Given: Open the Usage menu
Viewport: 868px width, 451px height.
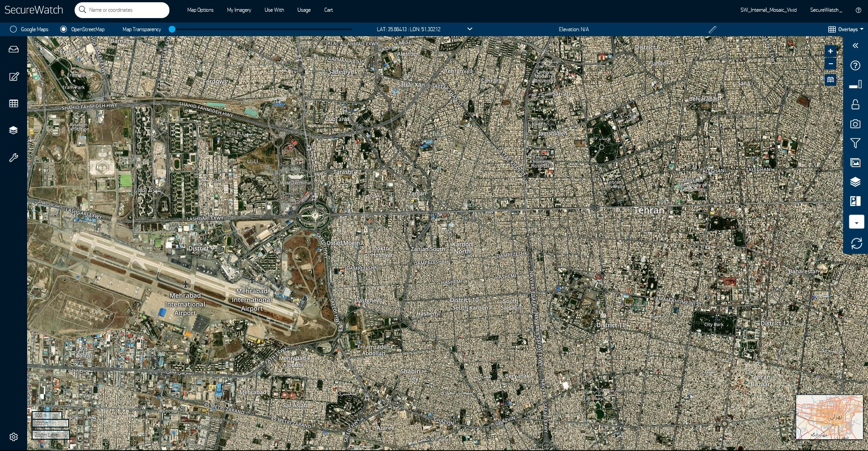Looking at the screenshot, I should click(304, 10).
